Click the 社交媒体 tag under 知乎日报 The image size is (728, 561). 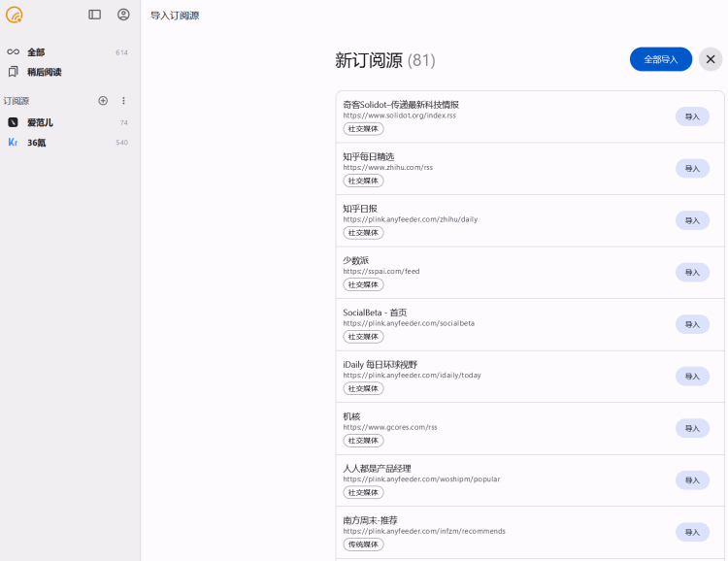tap(363, 233)
